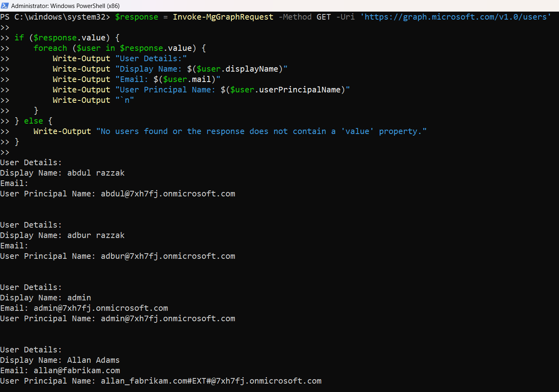559x392 pixels.
Task: Click the foreach keyword in the script
Action: [50, 48]
